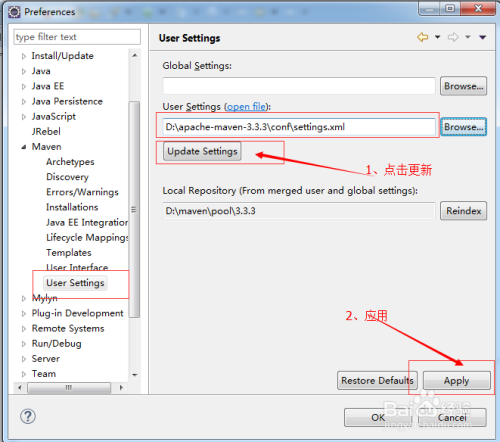
Task: Browse for Global Settings file
Action: (x=463, y=86)
